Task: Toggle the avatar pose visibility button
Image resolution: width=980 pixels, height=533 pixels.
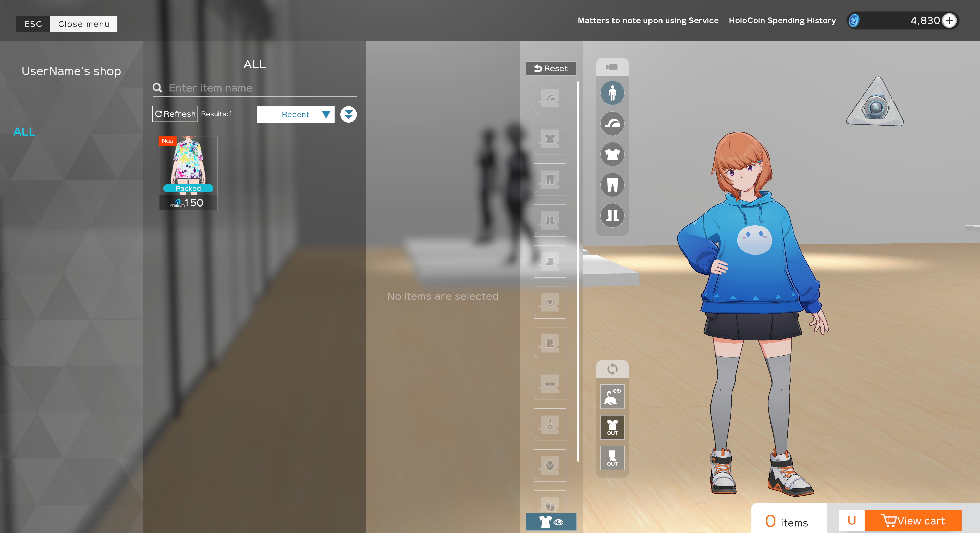Action: click(x=612, y=396)
